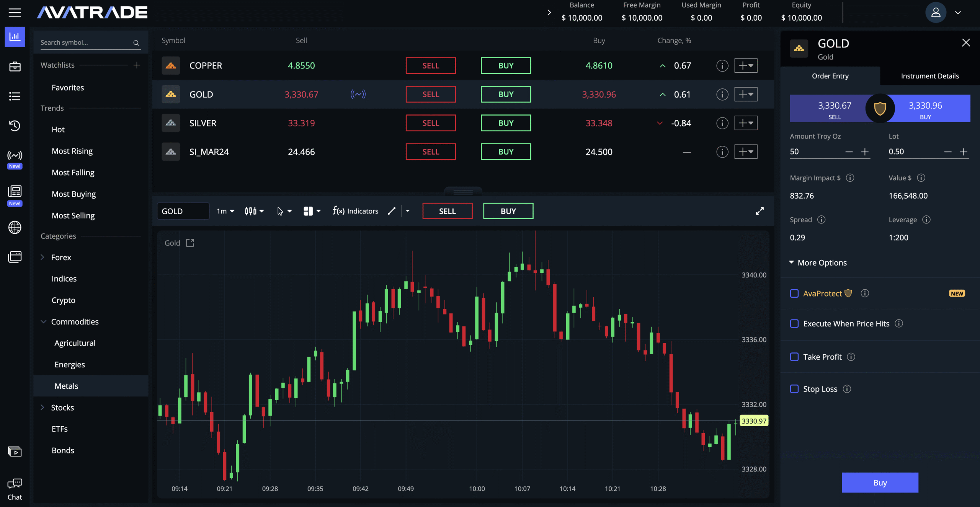Image resolution: width=980 pixels, height=507 pixels.
Task: Click BUY button in chart toolbar
Action: pos(508,211)
